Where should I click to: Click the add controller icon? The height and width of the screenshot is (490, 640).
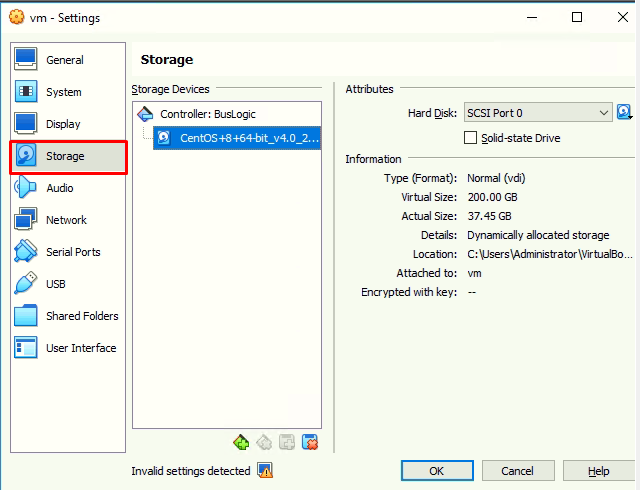241,442
